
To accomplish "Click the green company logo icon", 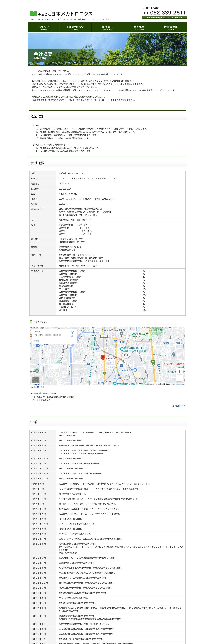I will (33, 14).
